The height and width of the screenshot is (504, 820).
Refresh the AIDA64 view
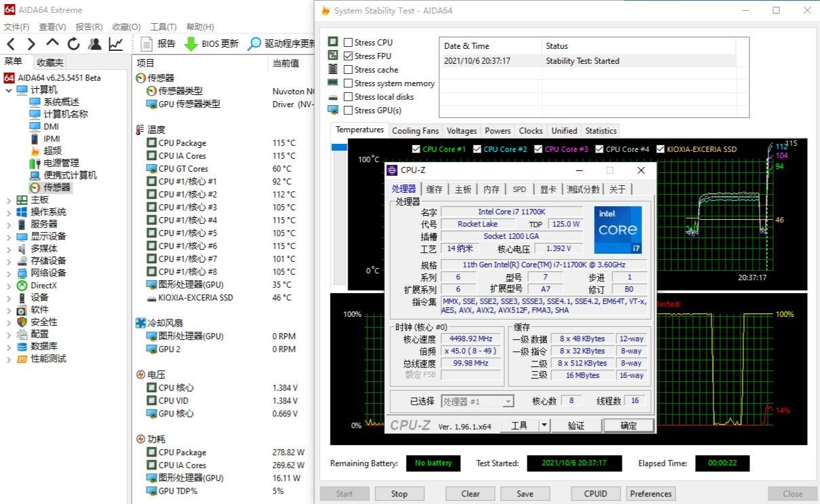pyautogui.click(x=73, y=44)
